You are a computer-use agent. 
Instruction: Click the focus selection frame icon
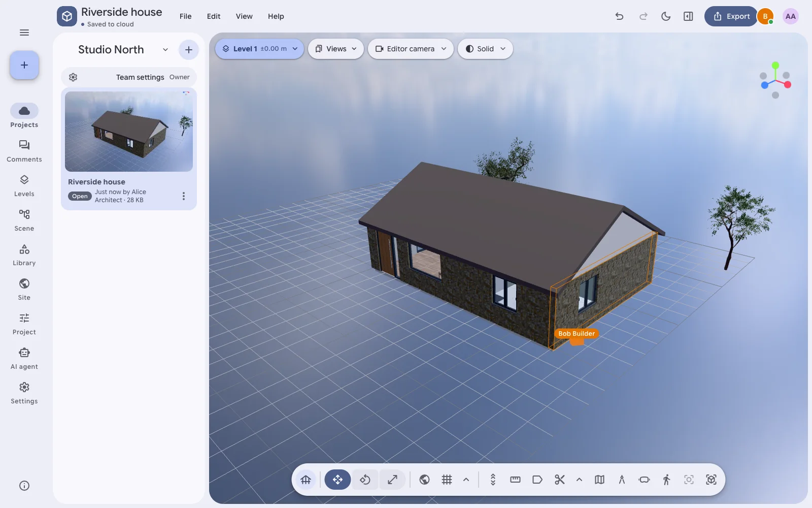click(x=689, y=480)
